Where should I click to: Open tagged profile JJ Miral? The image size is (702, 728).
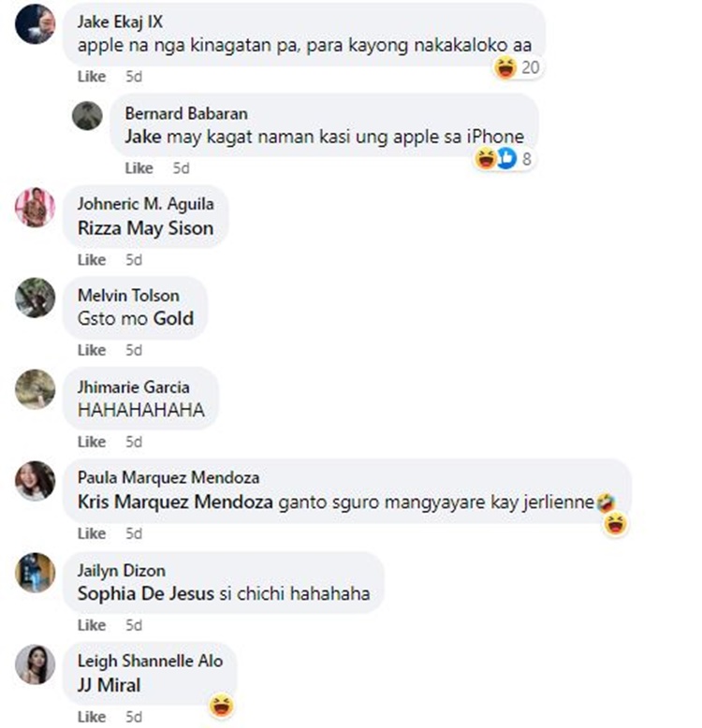point(109,685)
